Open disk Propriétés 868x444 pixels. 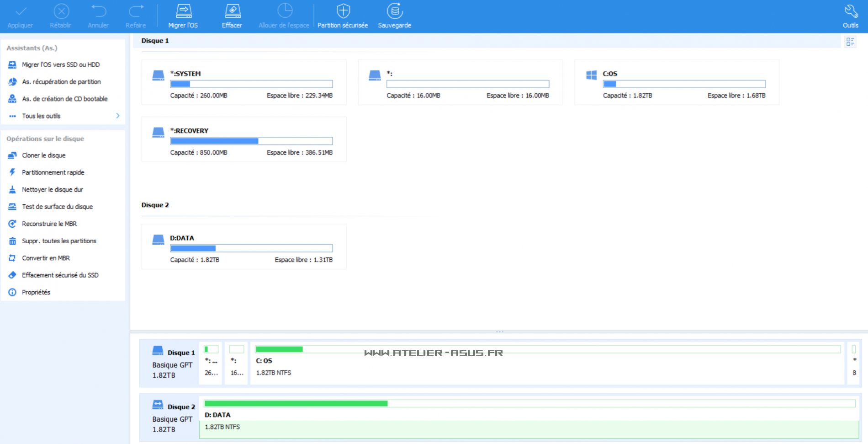(36, 292)
